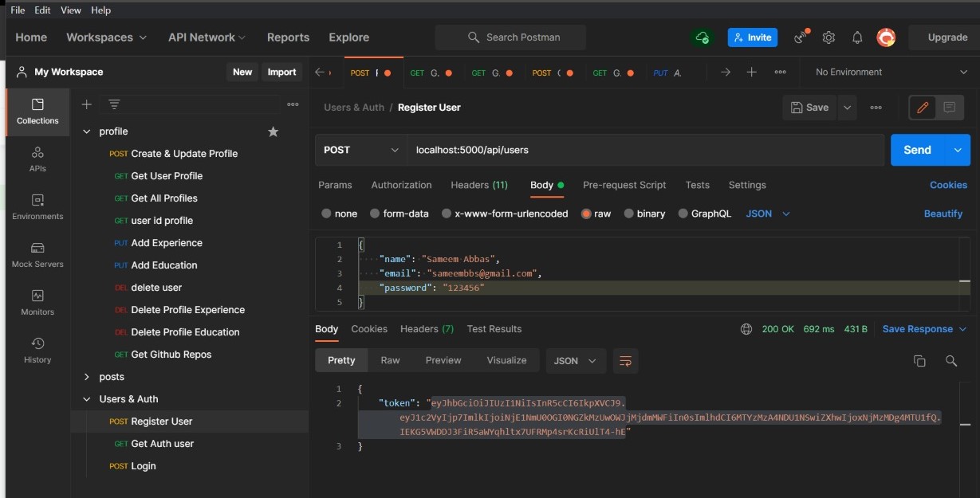Open collections panel three-dot options
980x498 pixels.
(x=293, y=104)
